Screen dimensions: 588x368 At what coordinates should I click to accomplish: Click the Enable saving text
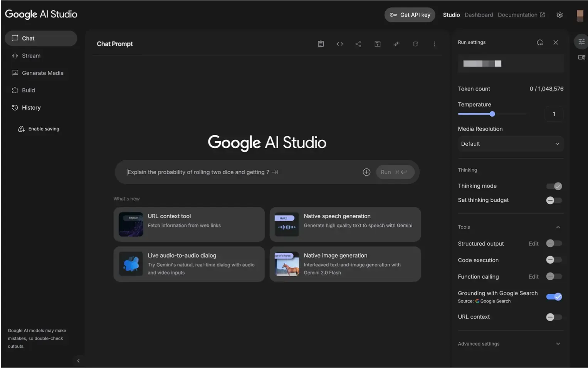[44, 129]
